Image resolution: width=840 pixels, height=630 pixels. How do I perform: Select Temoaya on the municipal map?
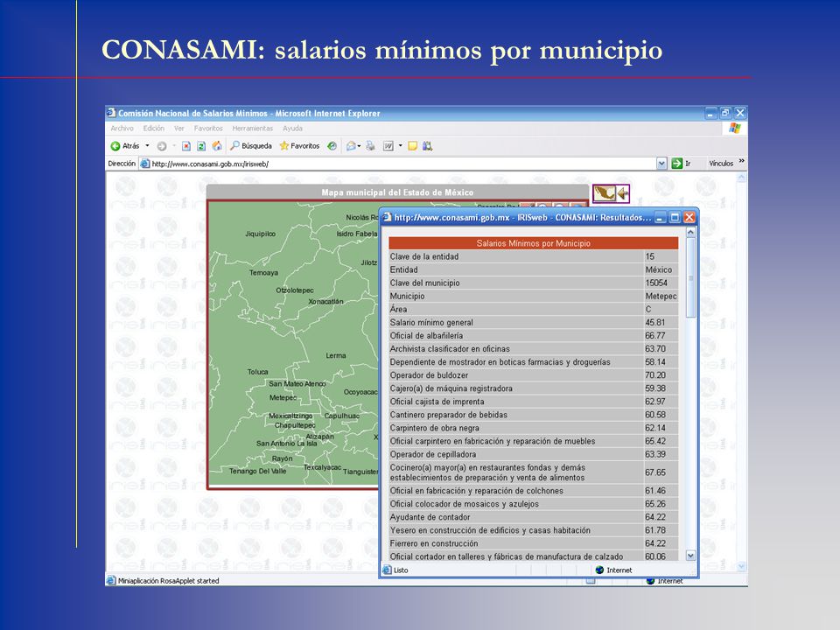(x=263, y=273)
